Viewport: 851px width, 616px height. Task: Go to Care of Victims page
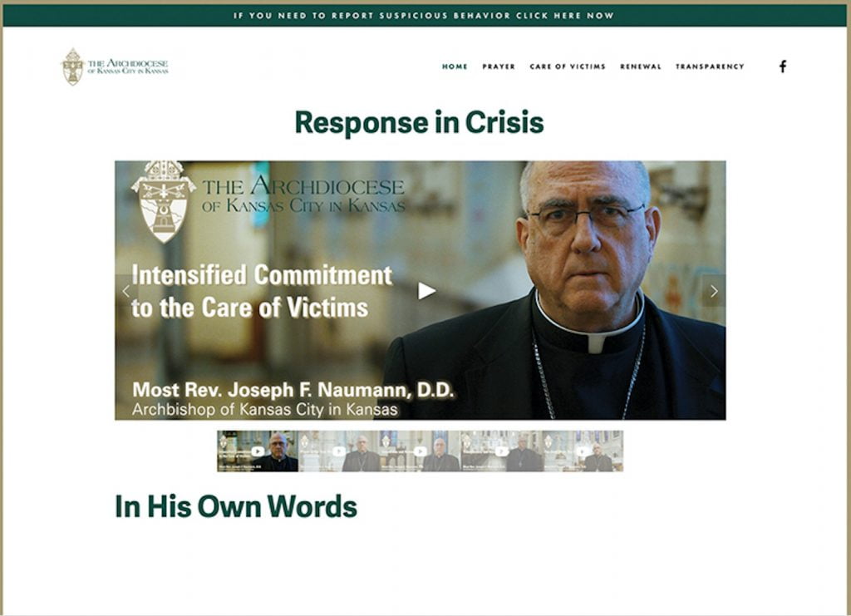coord(568,67)
